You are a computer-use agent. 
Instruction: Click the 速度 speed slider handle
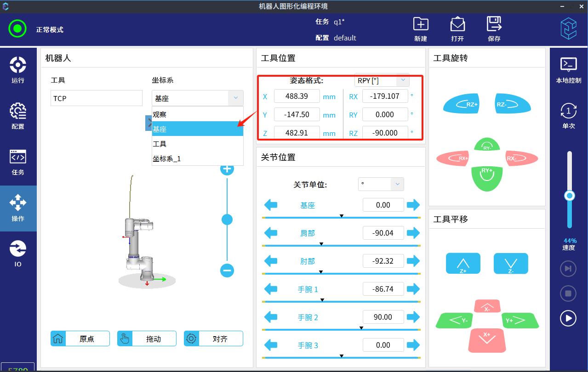570,196
